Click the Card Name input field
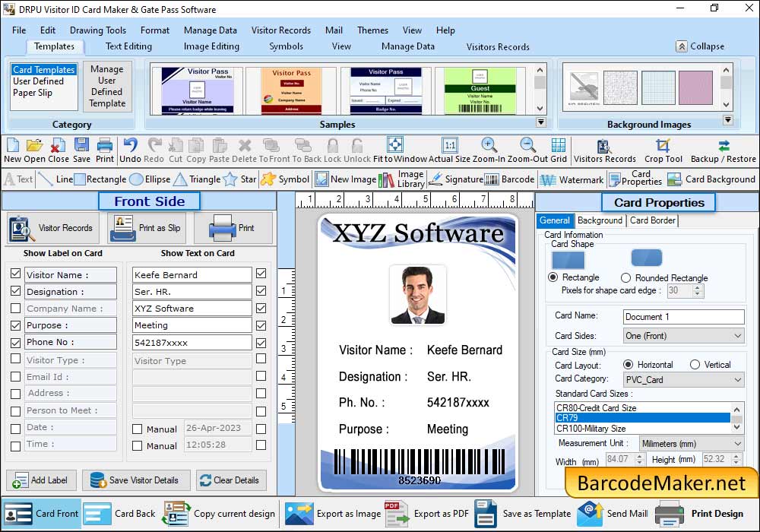Image resolution: width=760 pixels, height=532 pixels. tap(683, 316)
